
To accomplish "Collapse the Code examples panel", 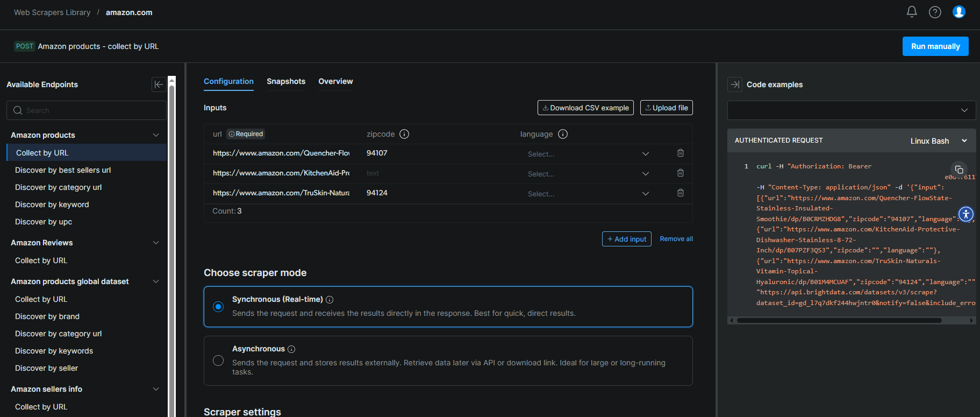I will 735,84.
